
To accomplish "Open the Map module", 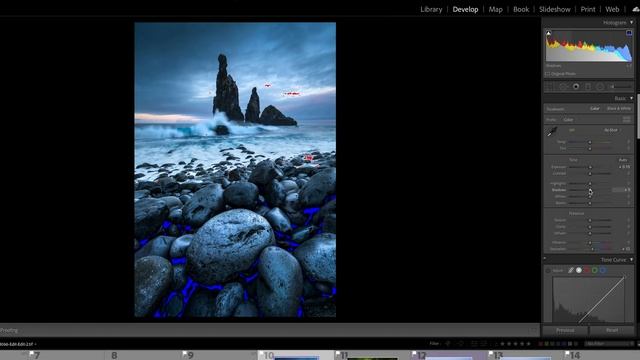I will pyautogui.click(x=496, y=9).
